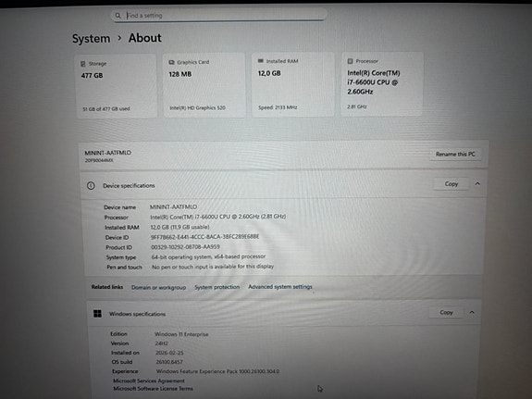Open Microsoft Software License Terms link

coord(153,389)
